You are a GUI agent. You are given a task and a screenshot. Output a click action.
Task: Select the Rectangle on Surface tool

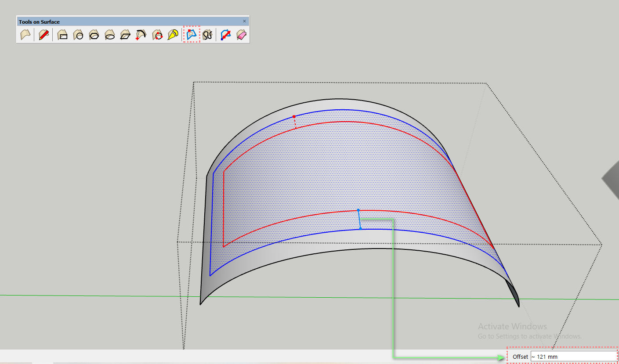pyautogui.click(x=62, y=35)
